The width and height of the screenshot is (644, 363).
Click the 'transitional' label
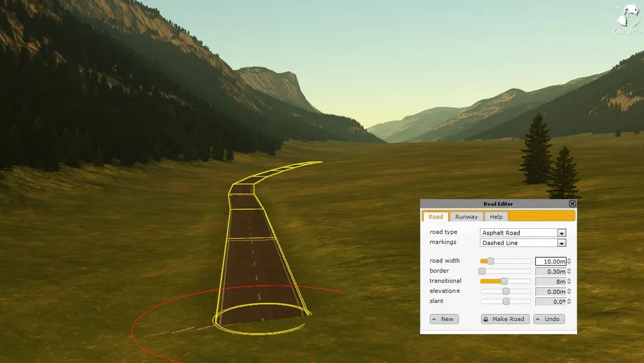(445, 280)
